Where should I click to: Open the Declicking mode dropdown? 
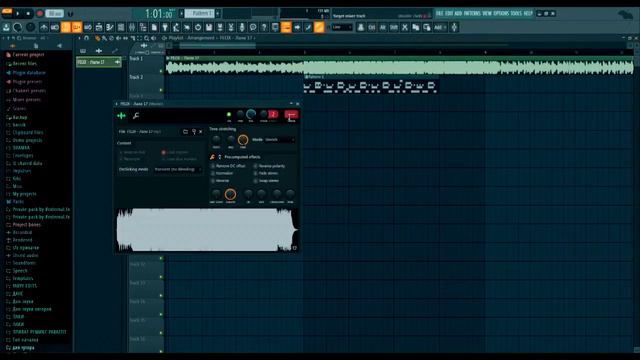pyautogui.click(x=178, y=169)
